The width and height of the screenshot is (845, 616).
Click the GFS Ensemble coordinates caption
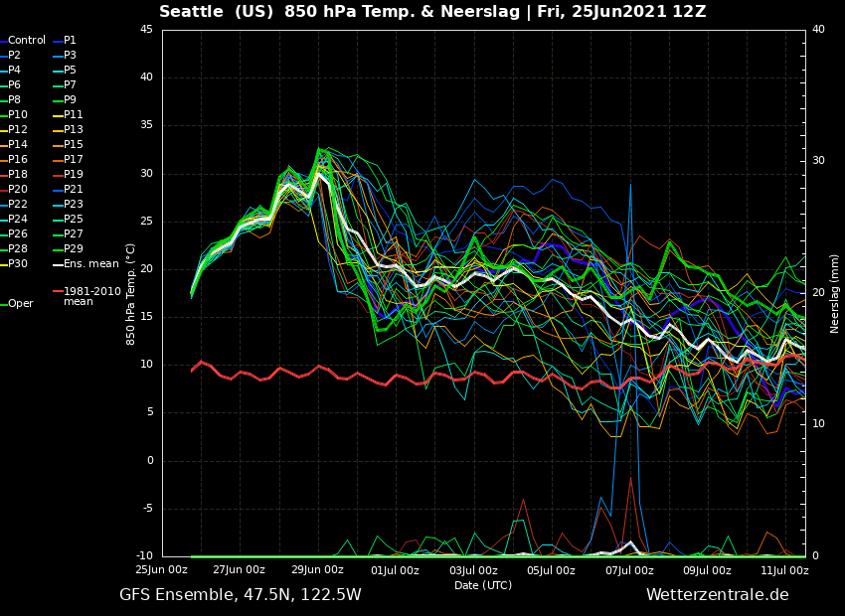pyautogui.click(x=241, y=595)
